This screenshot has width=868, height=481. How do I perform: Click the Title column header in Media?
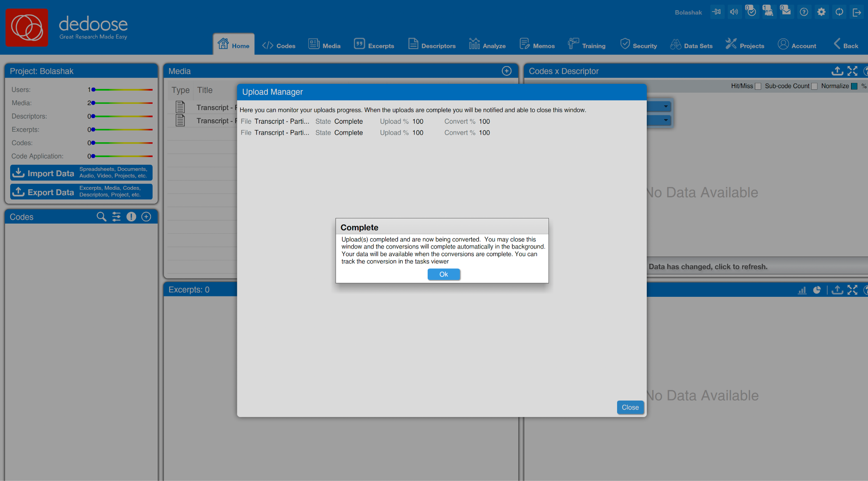[x=205, y=90]
